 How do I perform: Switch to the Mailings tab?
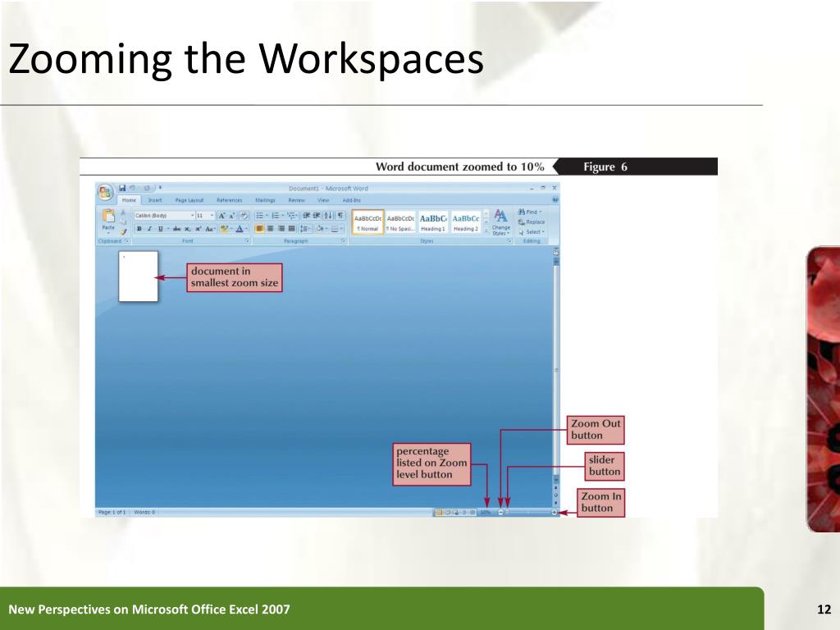point(265,200)
